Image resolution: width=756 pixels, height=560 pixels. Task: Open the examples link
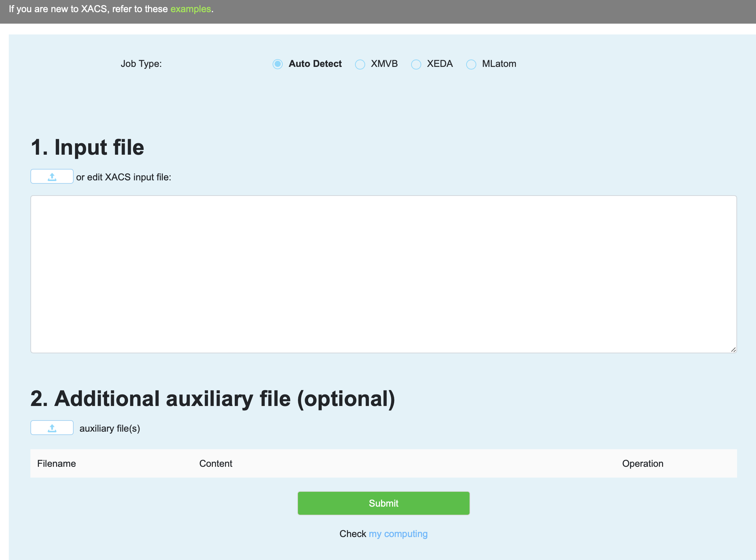click(x=191, y=9)
